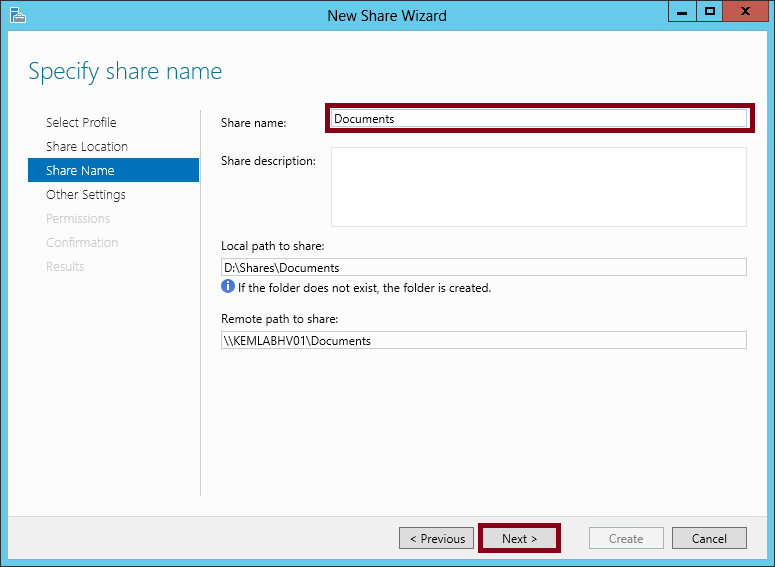Close the wizard with the red X
Image resolution: width=775 pixels, height=567 pixels.
pos(745,11)
